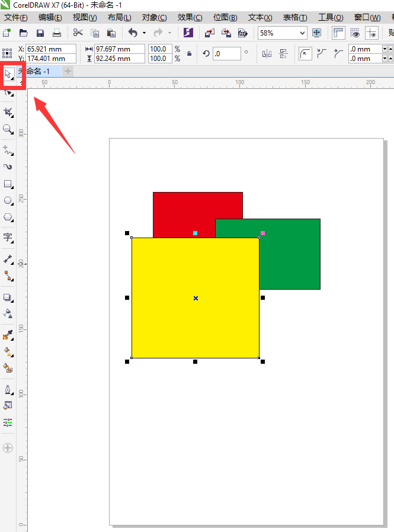Screen dimensions: 394x532
Task: Toggle ruler display
Action: [338, 33]
